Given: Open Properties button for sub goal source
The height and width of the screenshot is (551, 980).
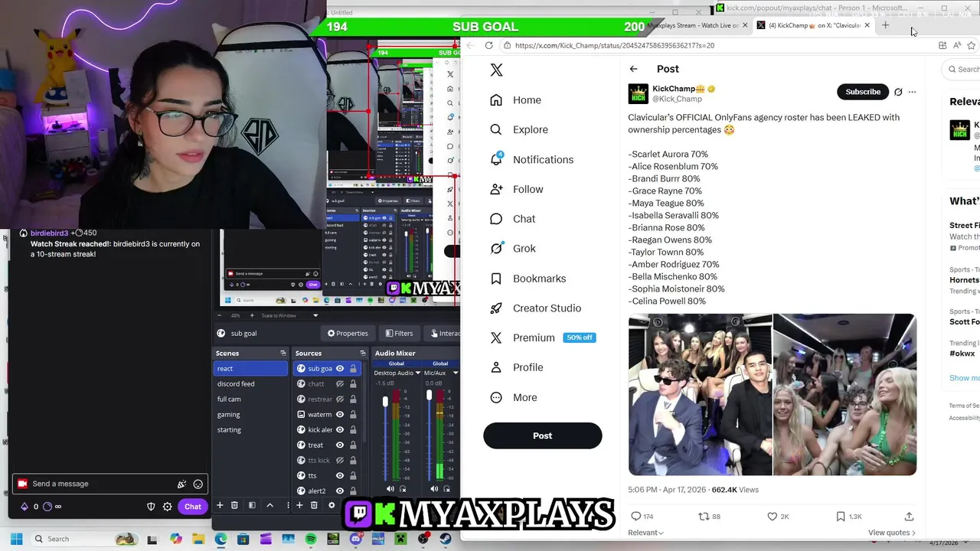Looking at the screenshot, I should [x=348, y=333].
